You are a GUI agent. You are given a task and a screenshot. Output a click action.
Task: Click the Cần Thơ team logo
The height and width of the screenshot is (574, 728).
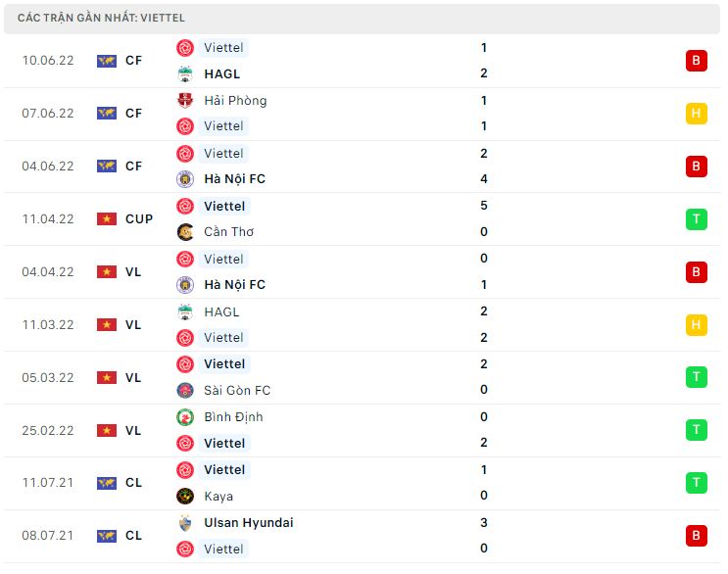pyautogui.click(x=185, y=232)
